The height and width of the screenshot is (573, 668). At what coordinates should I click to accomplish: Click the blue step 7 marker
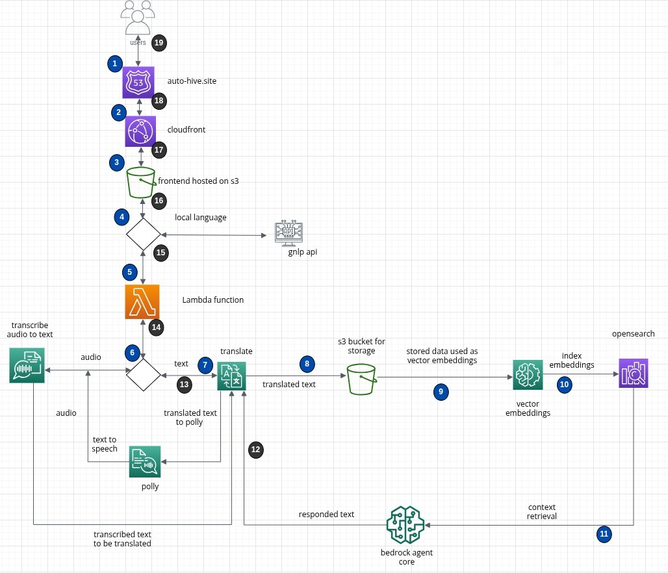tap(205, 365)
